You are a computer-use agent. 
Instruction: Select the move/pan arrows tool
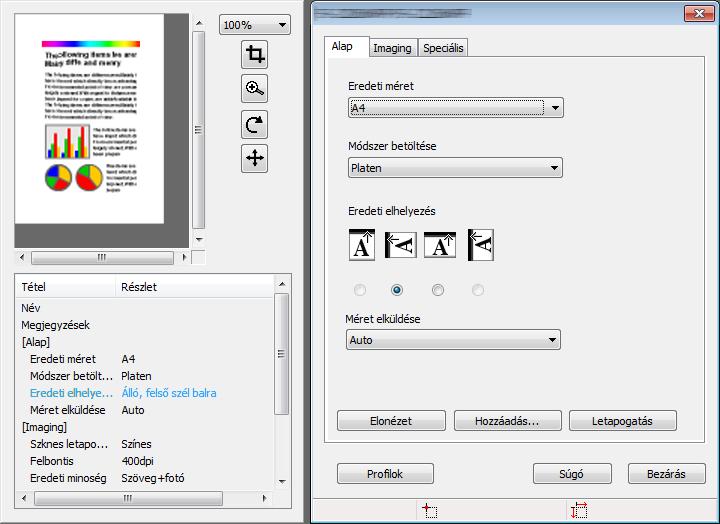click(254, 158)
